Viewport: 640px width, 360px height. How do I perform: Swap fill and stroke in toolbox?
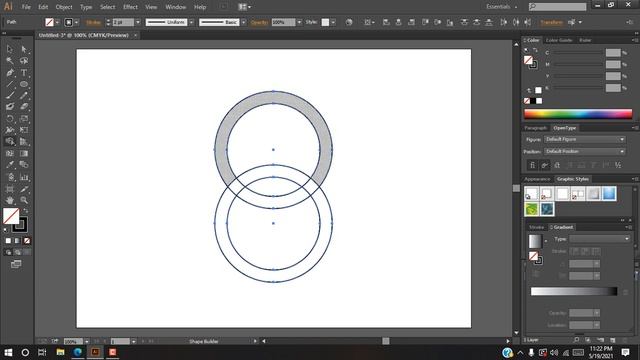pyautogui.click(x=26, y=211)
